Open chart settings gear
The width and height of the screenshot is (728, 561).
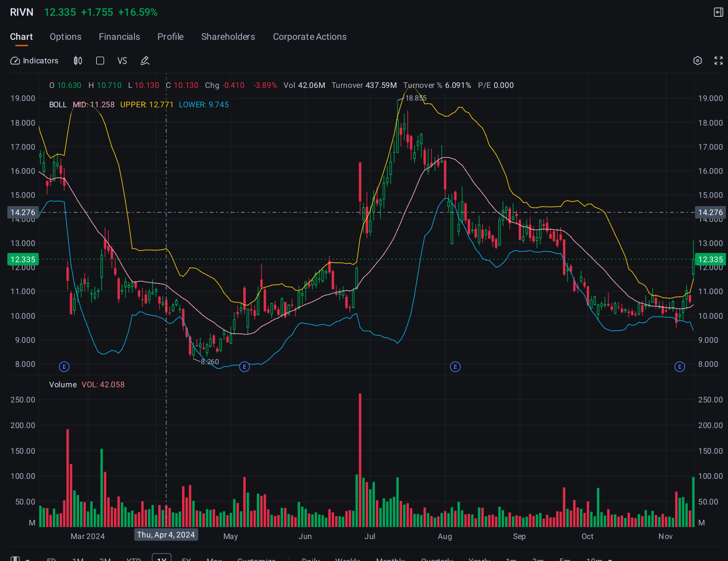pos(698,61)
